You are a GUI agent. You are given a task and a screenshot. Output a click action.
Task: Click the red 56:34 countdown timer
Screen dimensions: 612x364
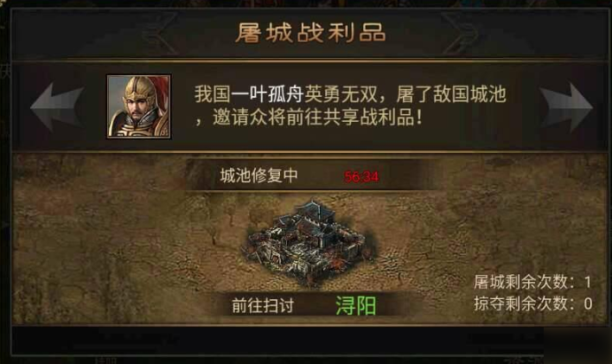(x=361, y=177)
